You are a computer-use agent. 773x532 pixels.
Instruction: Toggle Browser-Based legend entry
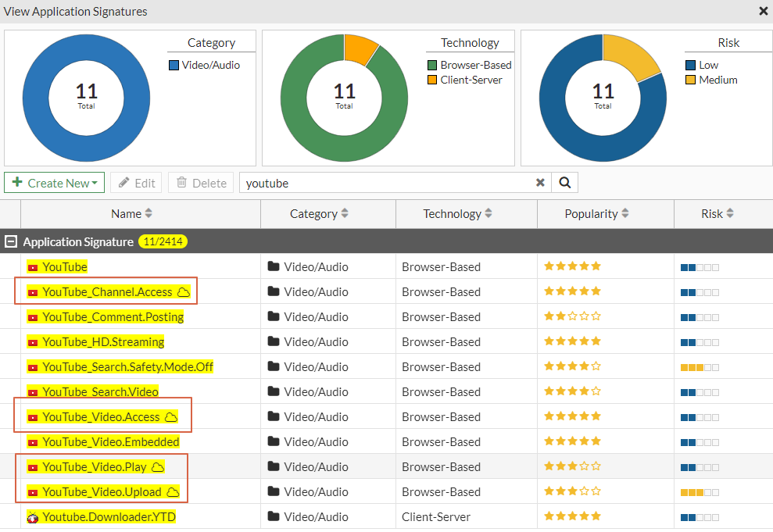point(469,65)
